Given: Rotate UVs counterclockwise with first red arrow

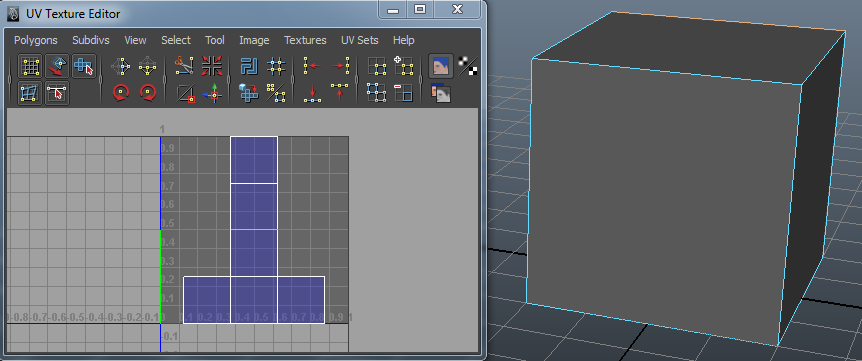Looking at the screenshot, I should [121, 93].
